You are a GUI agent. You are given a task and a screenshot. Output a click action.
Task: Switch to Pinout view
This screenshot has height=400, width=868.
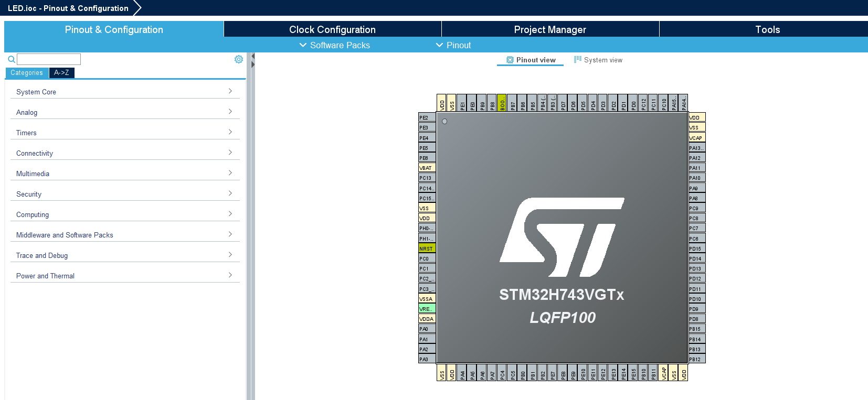point(531,60)
